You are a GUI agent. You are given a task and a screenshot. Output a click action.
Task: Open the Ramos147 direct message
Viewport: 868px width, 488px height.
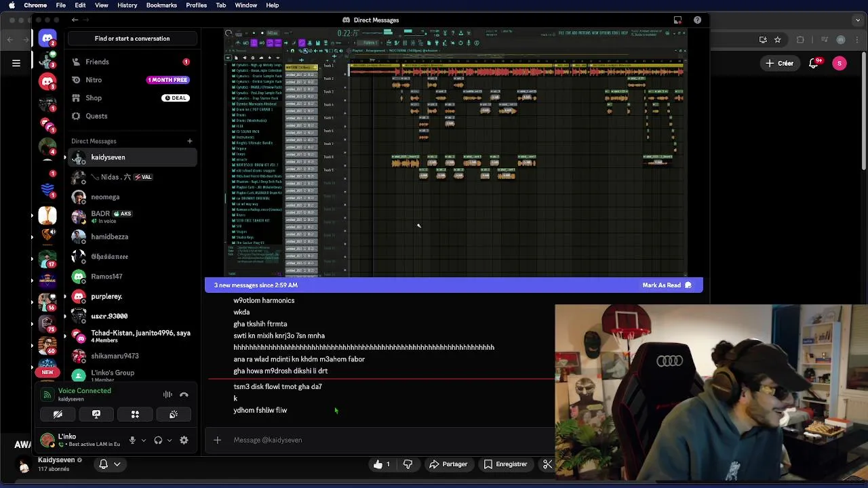132,277
